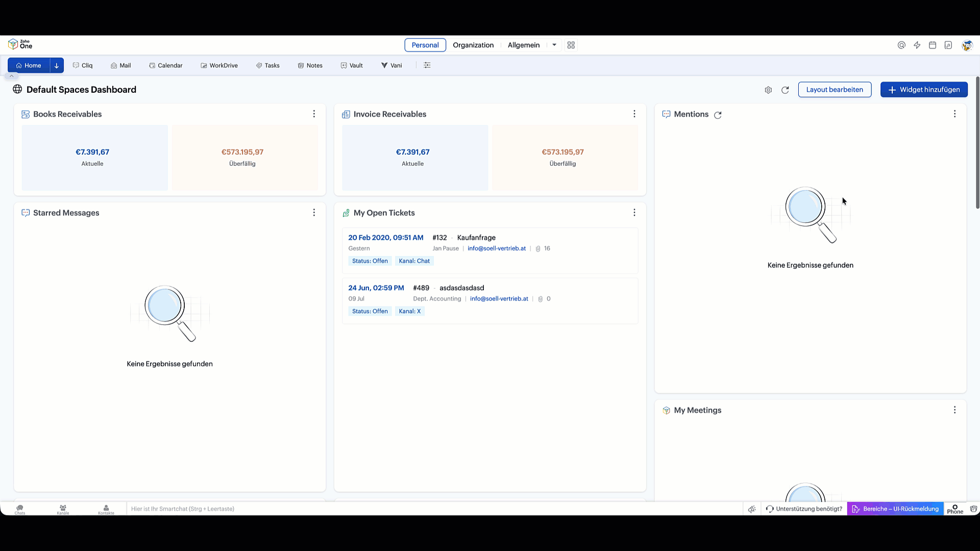Click the lightning bolt quick actions icon
Screen dimensions: 980x551
[x=917, y=45]
